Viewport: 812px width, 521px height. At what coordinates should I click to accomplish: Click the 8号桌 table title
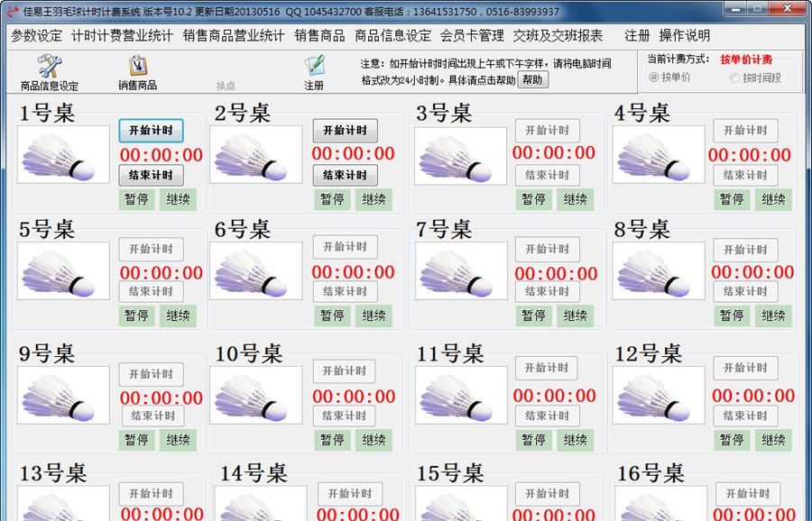[642, 229]
